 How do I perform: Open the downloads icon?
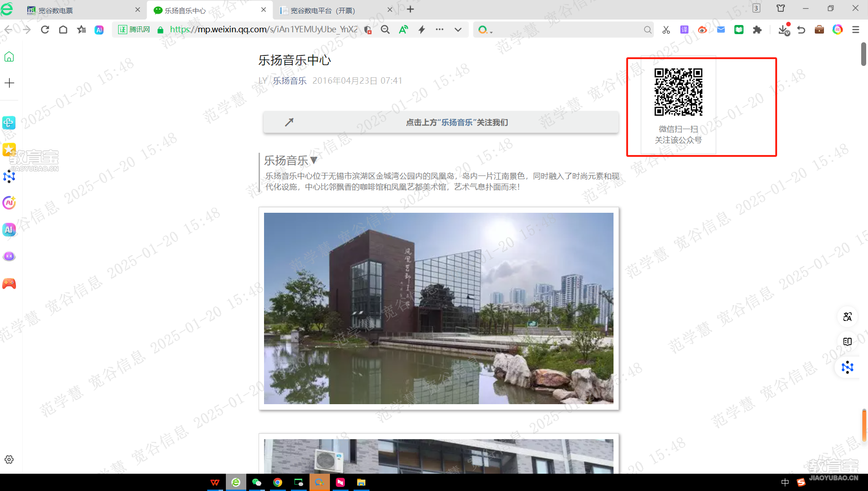[x=783, y=30]
